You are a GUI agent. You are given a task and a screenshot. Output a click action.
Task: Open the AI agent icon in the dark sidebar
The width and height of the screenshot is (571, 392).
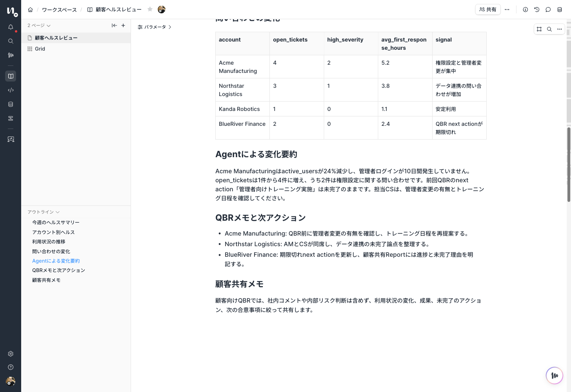click(x=11, y=55)
